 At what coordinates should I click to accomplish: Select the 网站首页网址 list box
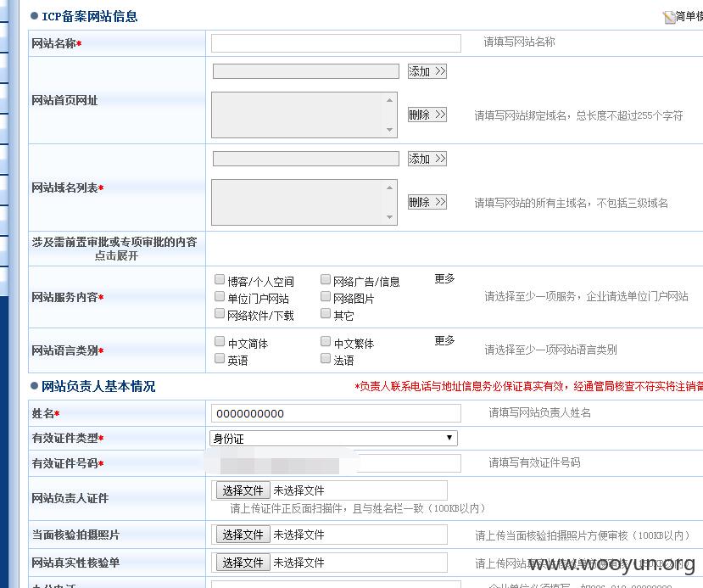[304, 115]
